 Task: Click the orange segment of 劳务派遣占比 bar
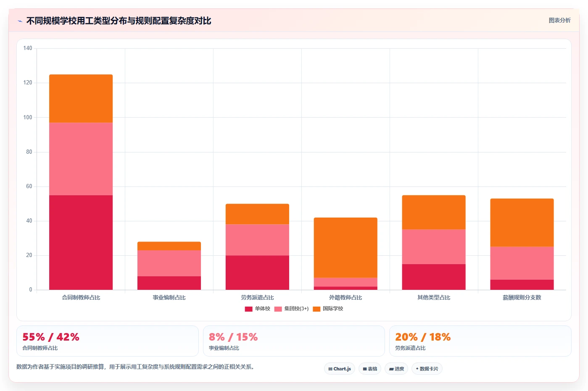coord(257,214)
